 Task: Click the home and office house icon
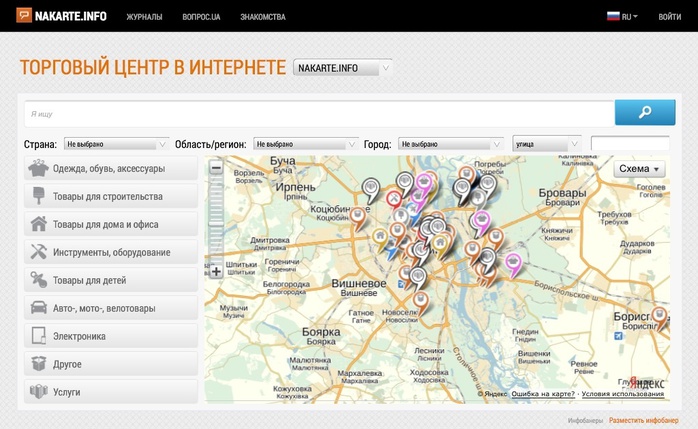click(39, 224)
